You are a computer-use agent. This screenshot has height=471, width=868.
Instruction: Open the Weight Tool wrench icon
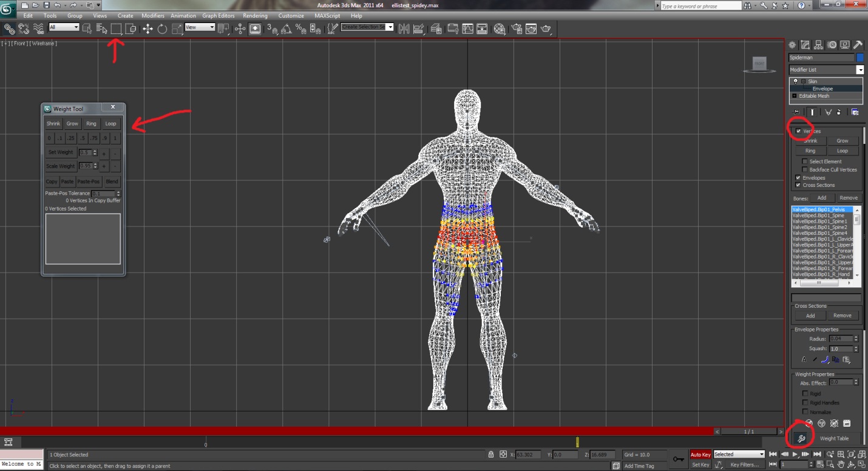click(801, 438)
